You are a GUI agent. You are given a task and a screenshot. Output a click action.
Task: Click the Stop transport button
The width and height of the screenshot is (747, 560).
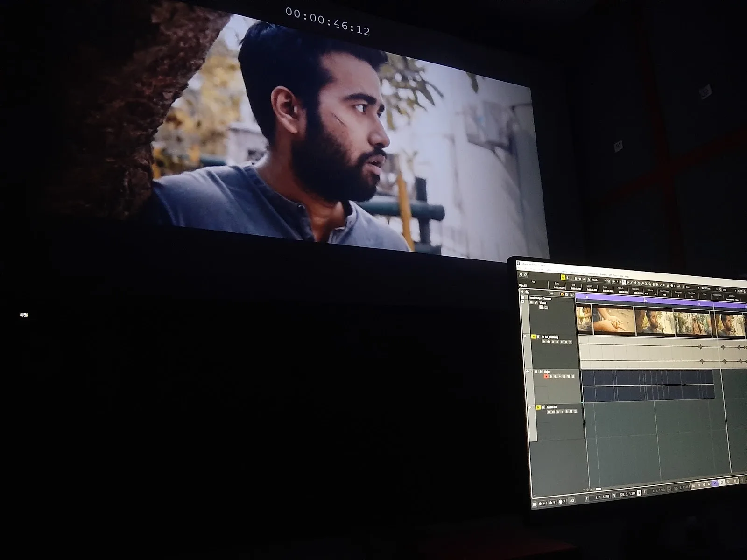coord(722,482)
